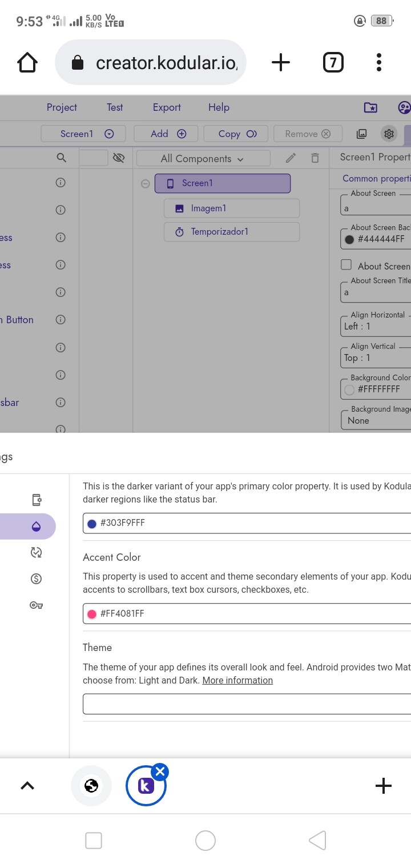411x868 pixels.
Task: Toggle the About Screen checkbox
Action: point(346,264)
